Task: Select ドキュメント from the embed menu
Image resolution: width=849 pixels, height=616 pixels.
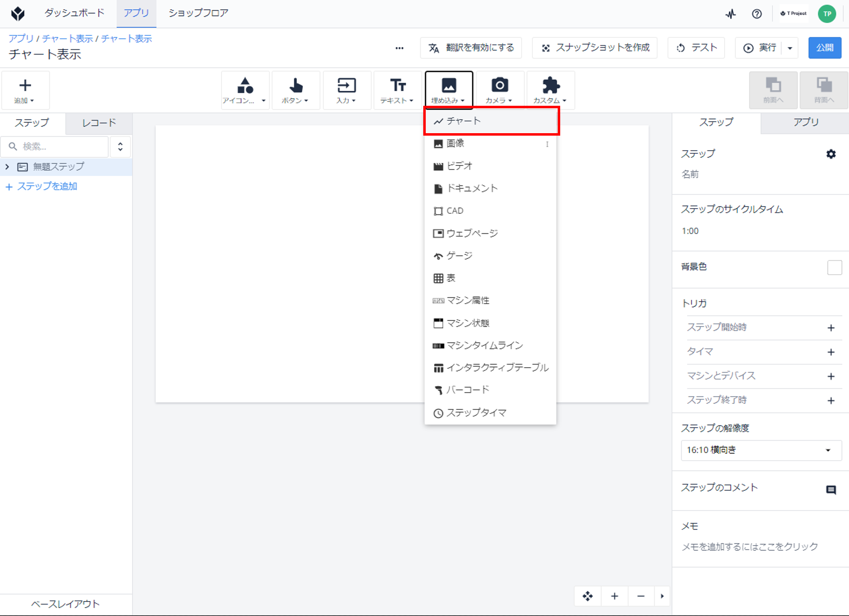Action: [491, 188]
